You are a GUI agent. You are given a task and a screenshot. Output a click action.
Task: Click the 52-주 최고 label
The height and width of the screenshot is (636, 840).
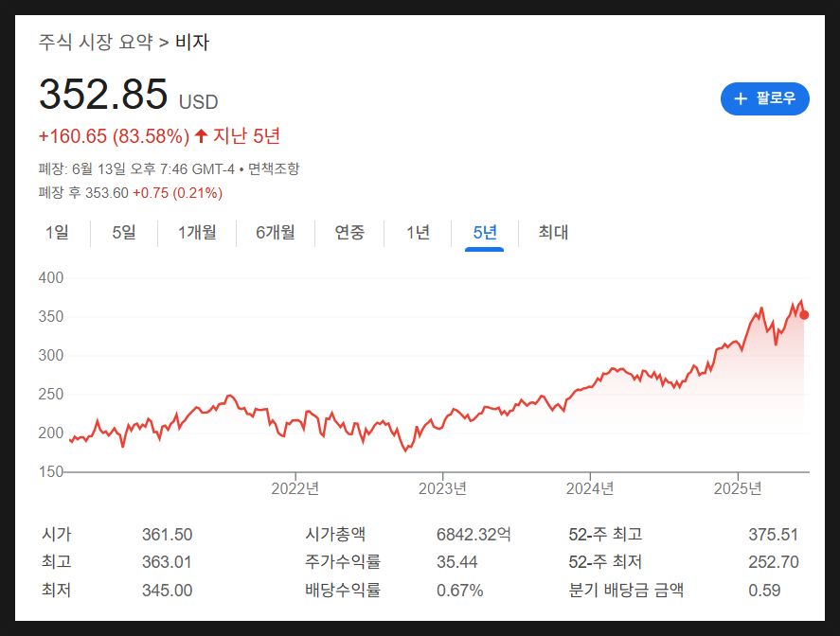[605, 535]
